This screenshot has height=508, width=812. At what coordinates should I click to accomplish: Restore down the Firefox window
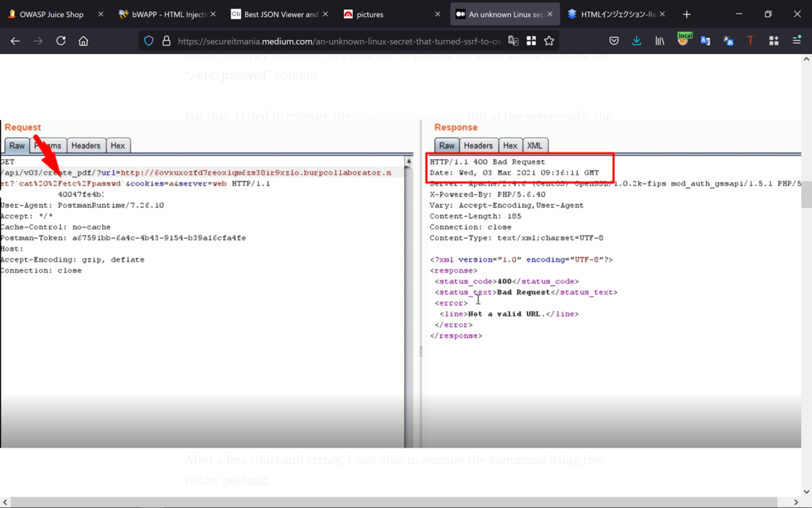click(x=768, y=14)
